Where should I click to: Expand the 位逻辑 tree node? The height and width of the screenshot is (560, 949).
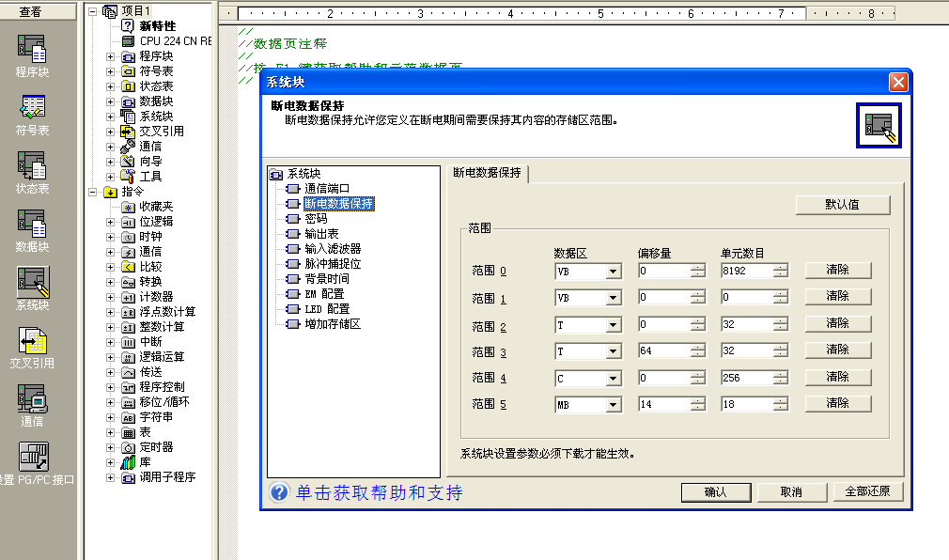(110, 222)
